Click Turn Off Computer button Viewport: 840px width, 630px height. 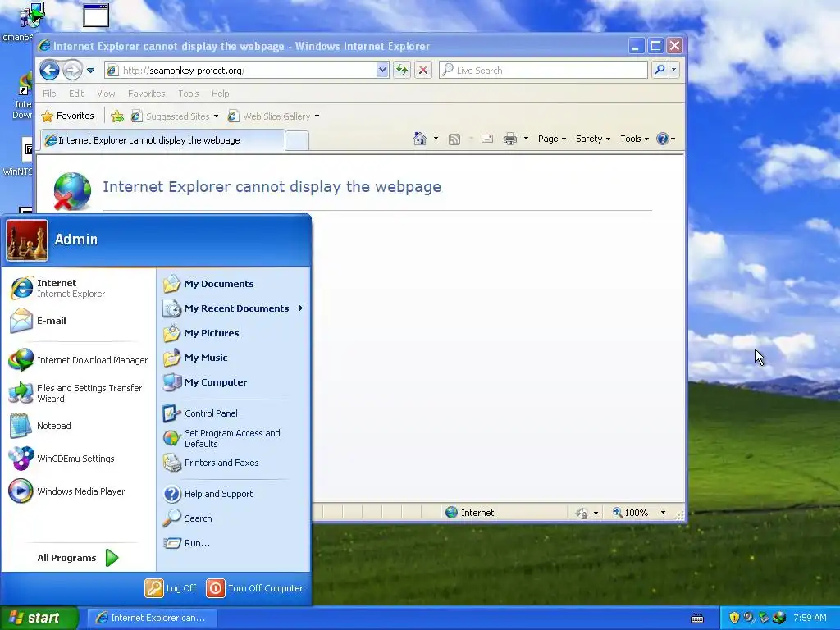click(x=254, y=588)
